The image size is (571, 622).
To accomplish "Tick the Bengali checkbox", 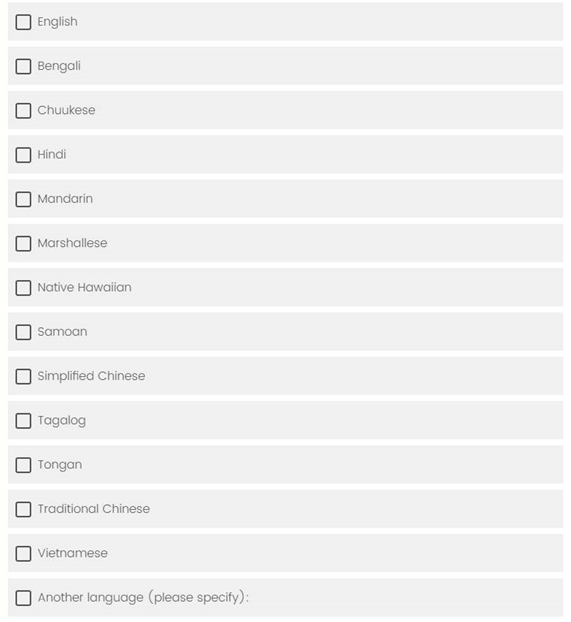I will pyautogui.click(x=23, y=66).
